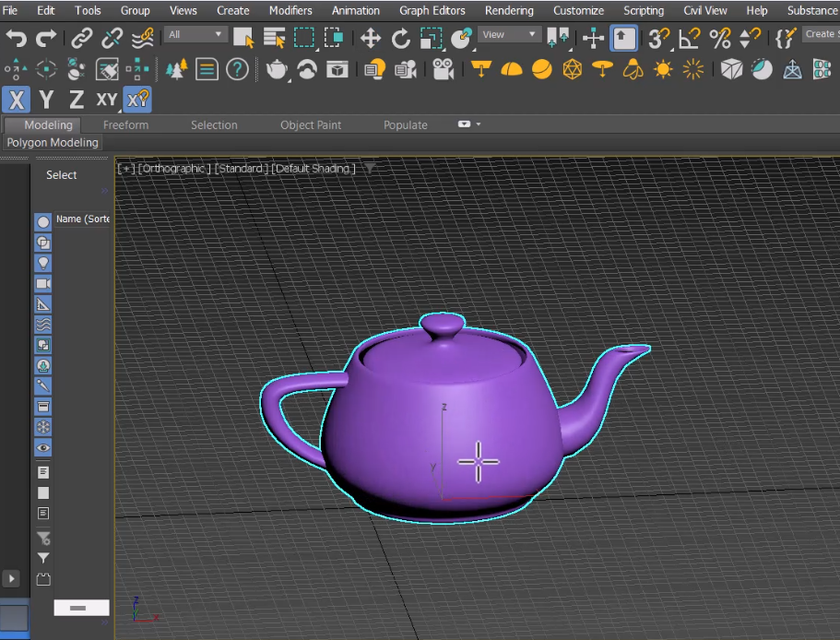Toggle Angle Snap on the main toolbar

point(690,38)
